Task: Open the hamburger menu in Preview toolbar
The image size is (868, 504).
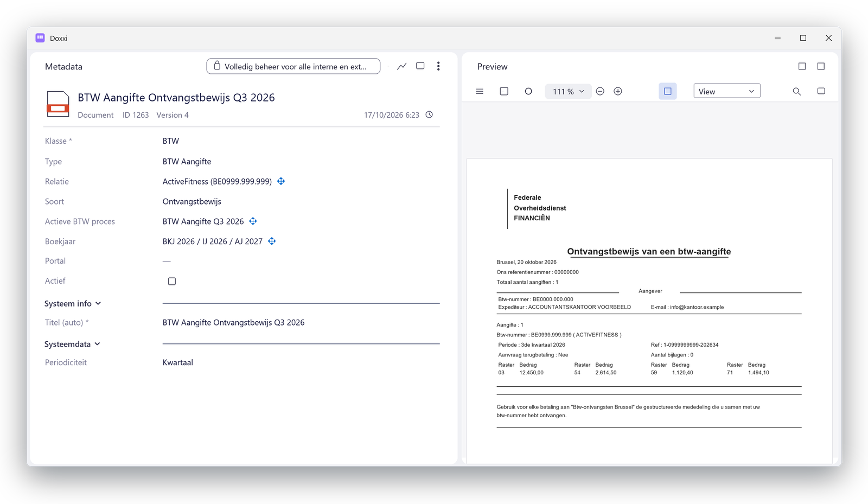Action: (480, 91)
